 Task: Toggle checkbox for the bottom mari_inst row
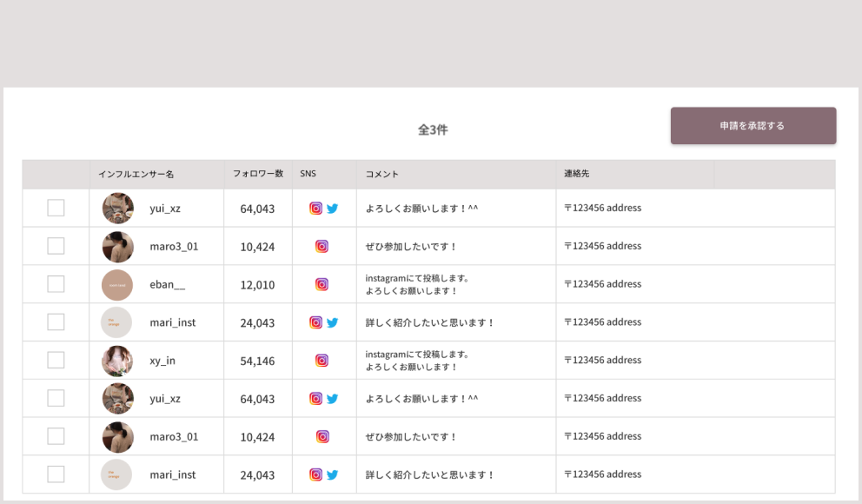(56, 474)
